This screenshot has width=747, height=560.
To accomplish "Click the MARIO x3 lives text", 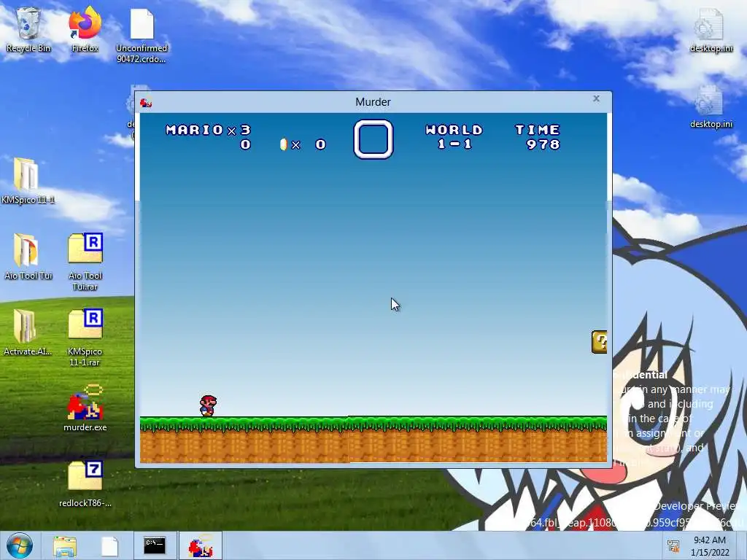I will tap(208, 130).
